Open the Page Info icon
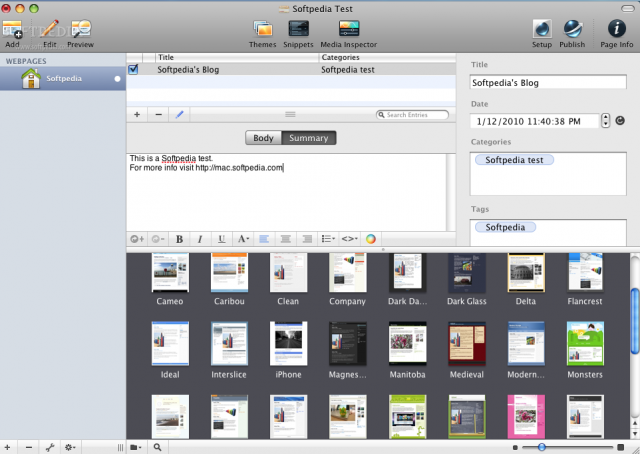 [x=616, y=29]
